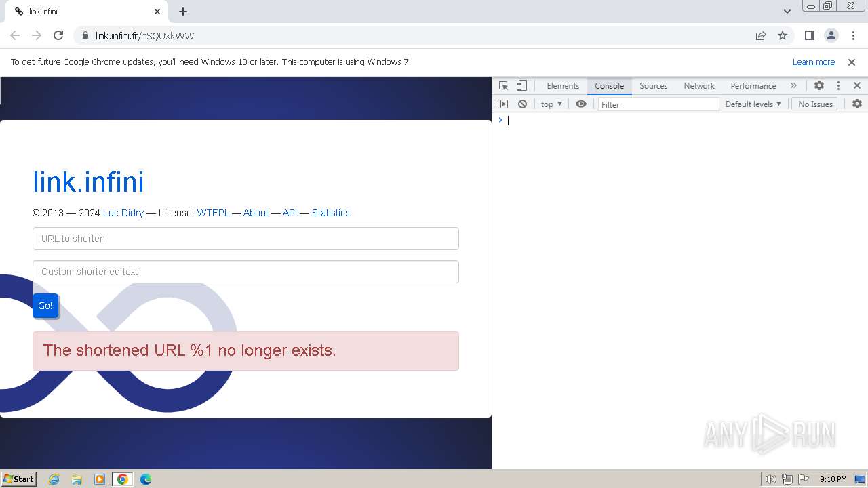This screenshot has width=868, height=488.
Task: Switch to the Sources tab
Action: tap(654, 86)
